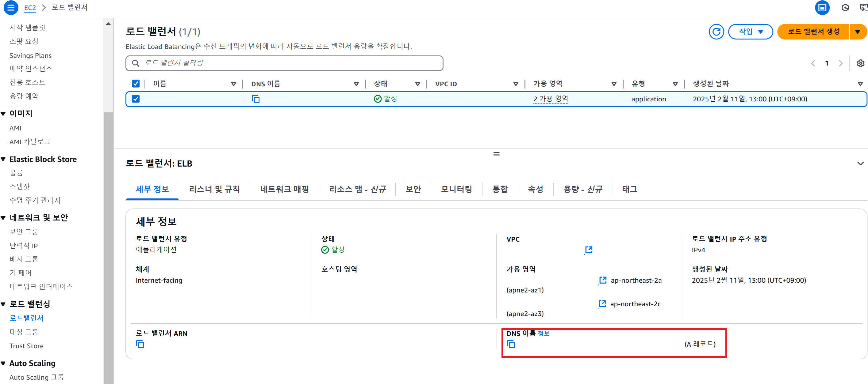Open the table preferences gear icon
The image size is (868, 384).
(860, 63)
